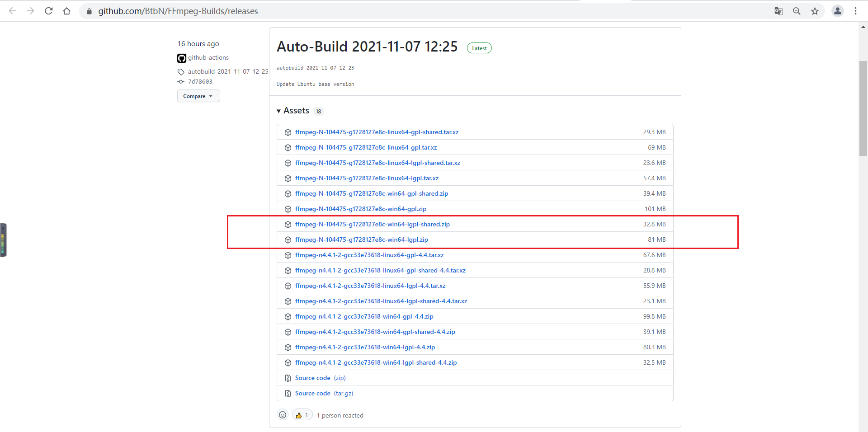This screenshot has width=868, height=432.
Task: Click package icon for n4.4.1 win64-gpl-4.4.zip
Action: (288, 317)
